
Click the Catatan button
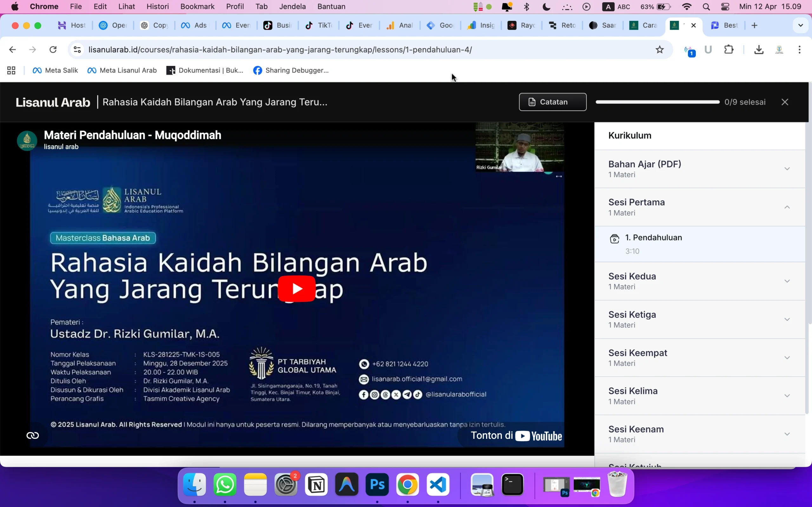pyautogui.click(x=552, y=102)
